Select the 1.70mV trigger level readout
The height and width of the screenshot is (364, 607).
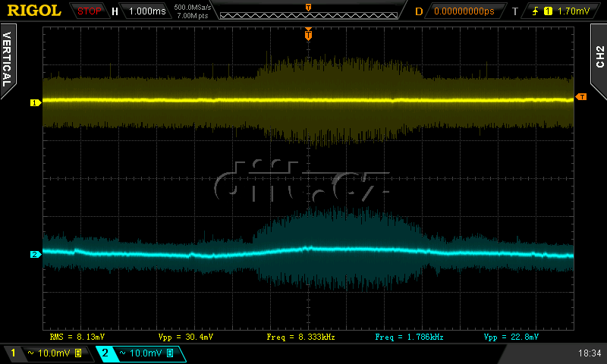[x=572, y=11]
